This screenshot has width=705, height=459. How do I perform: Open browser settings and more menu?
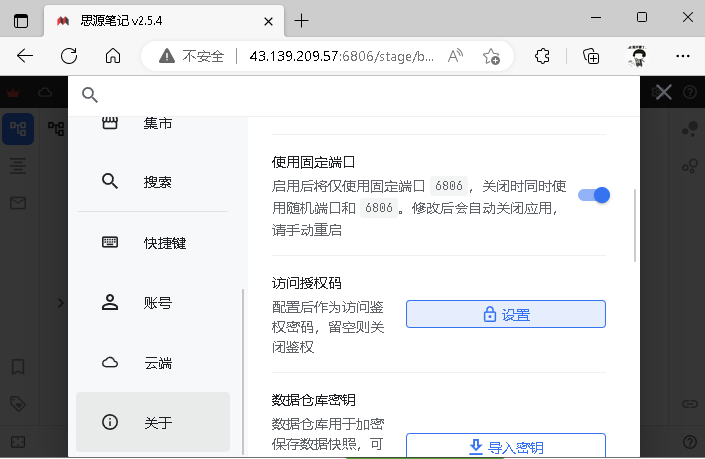[x=683, y=56]
